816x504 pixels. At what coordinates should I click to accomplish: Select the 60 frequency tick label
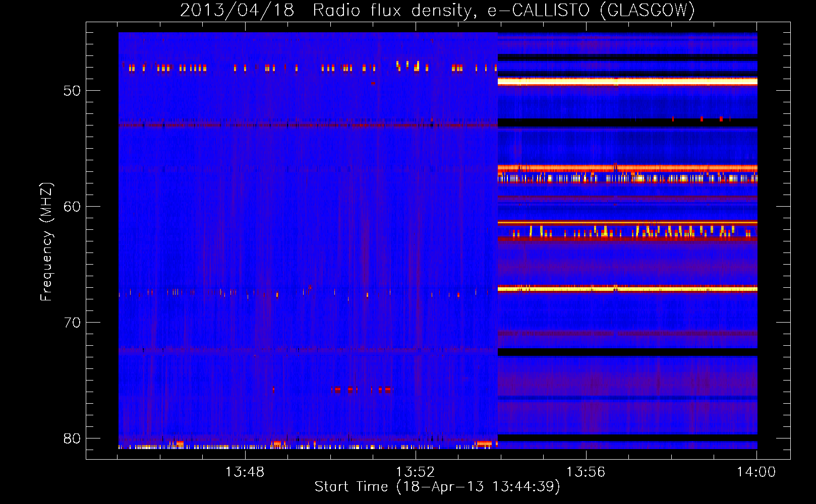click(x=72, y=207)
